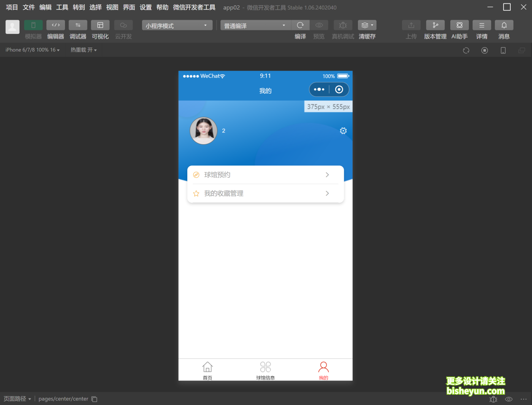Open 球馆预约 venue booking entry

[x=265, y=175]
